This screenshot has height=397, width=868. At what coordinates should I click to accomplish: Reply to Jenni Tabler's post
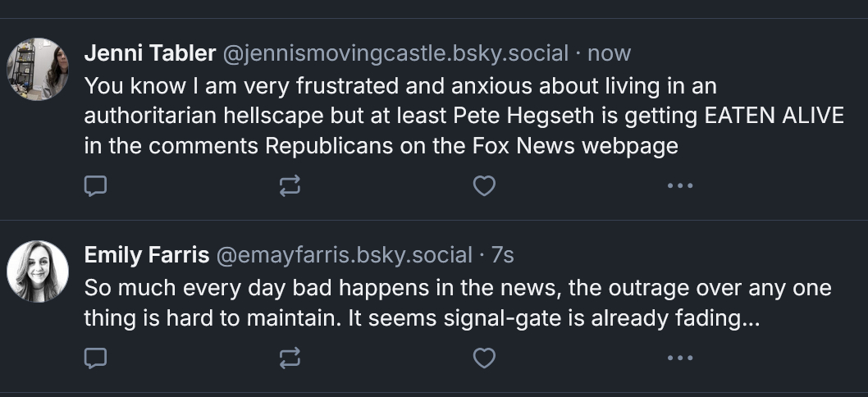tap(96, 186)
